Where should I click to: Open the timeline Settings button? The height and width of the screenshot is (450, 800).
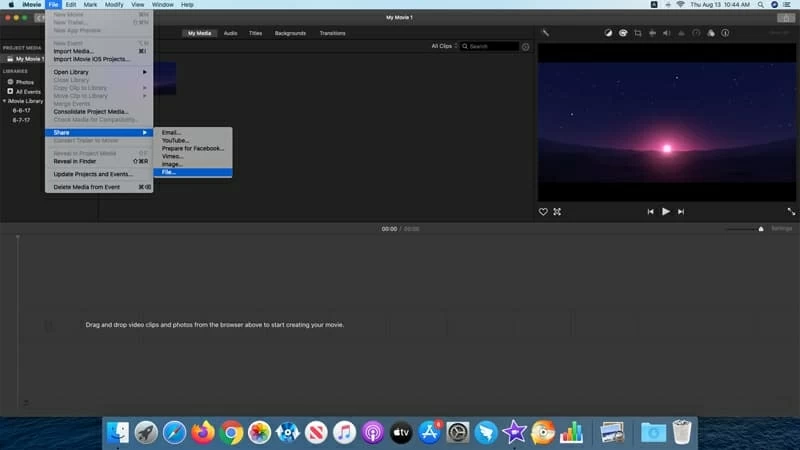[781, 229]
